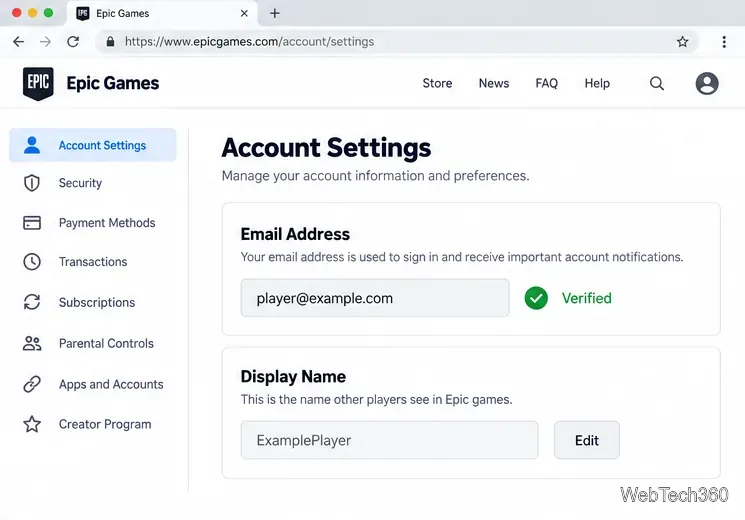This screenshot has height=520, width=745.
Task: Click the green Verified label text
Action: tap(587, 298)
